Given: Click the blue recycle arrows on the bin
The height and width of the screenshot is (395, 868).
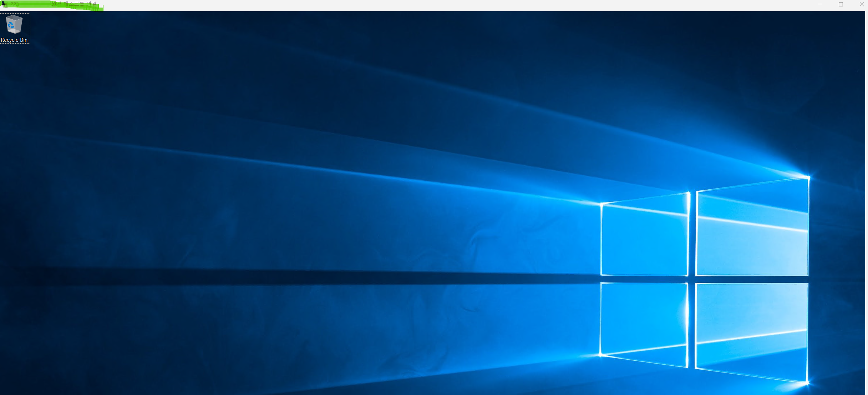Looking at the screenshot, I should [x=11, y=25].
